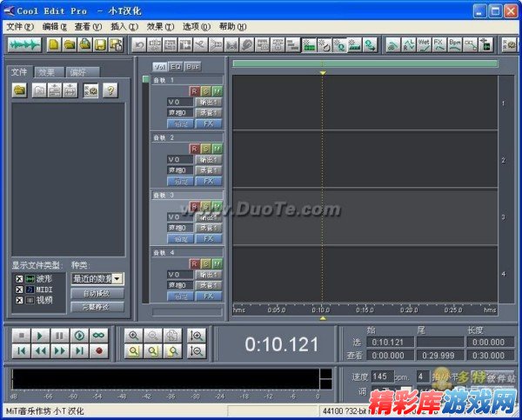
Task: Toggle the loop play infinity button
Action: (99, 336)
